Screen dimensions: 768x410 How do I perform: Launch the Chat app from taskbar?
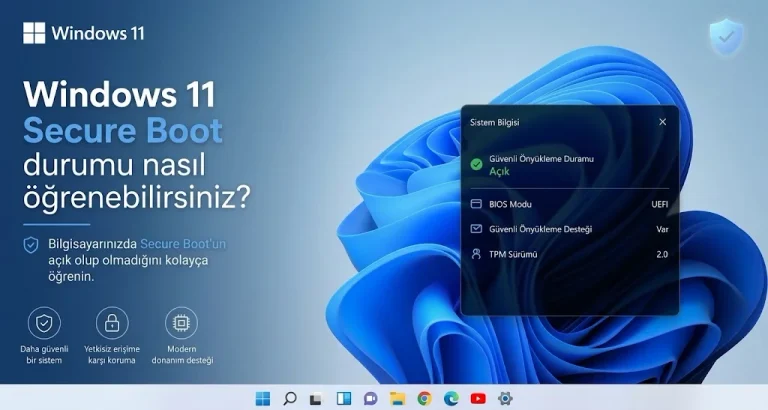coord(370,398)
